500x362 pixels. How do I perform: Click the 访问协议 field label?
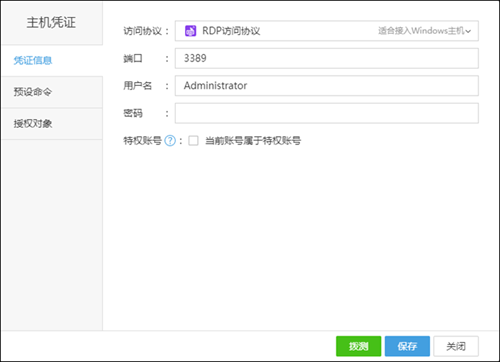point(142,31)
